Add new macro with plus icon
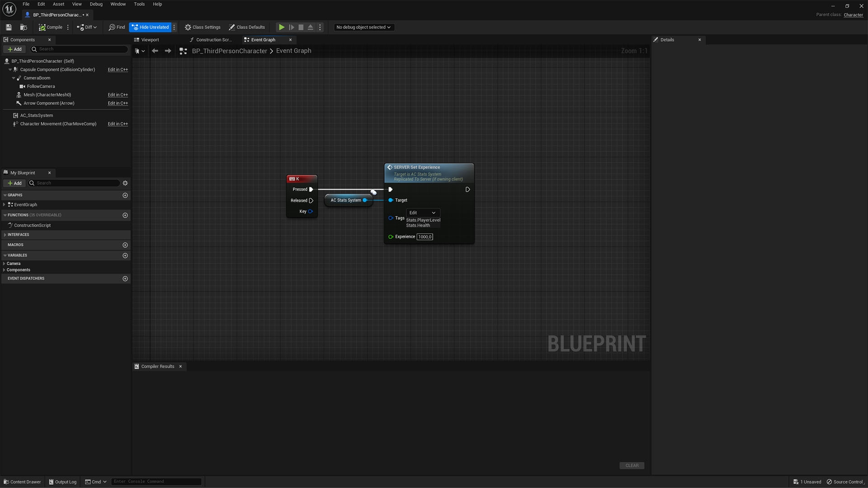 [x=125, y=245]
